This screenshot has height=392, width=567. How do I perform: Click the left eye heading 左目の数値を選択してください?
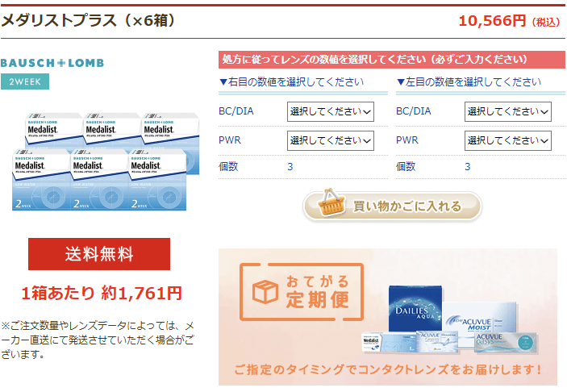pyautogui.click(x=469, y=82)
